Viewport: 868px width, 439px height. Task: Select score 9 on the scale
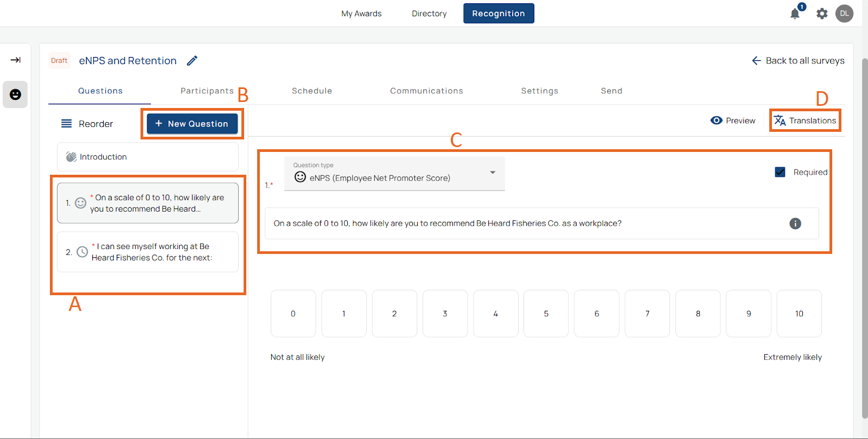coord(749,314)
